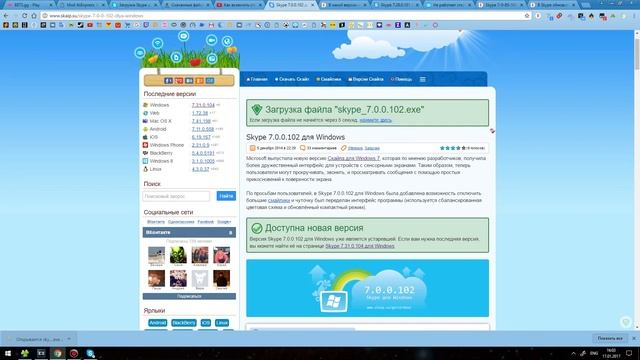Click the 'Показать все' downloads button

coord(610,338)
